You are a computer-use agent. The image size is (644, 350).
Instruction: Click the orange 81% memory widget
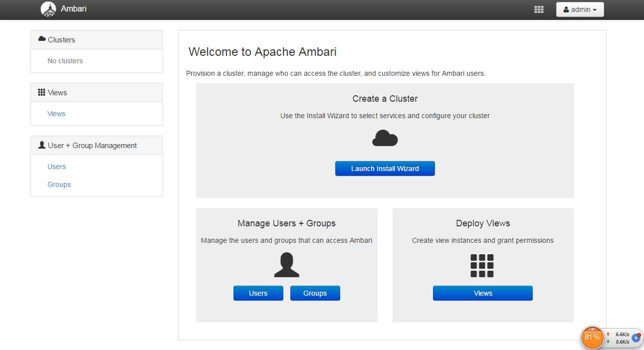tap(592, 338)
